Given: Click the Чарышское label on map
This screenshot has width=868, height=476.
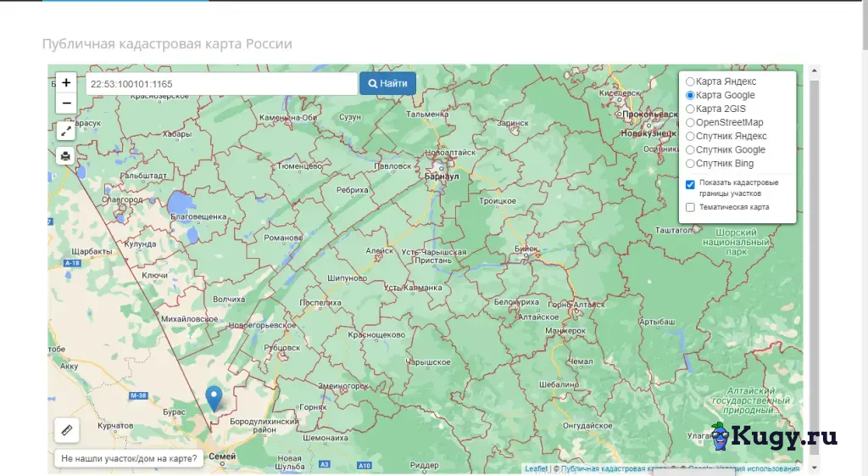Looking at the screenshot, I should click(428, 362).
